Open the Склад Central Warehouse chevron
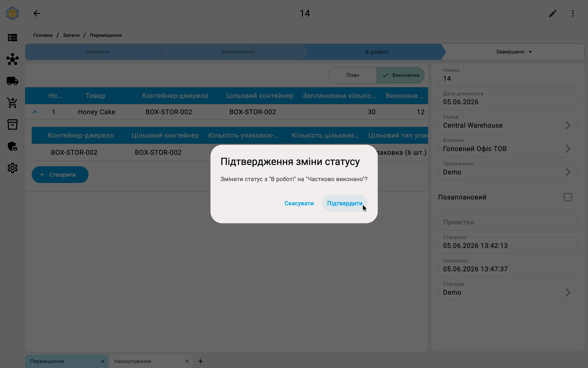This screenshot has height=368, width=588. 568,125
